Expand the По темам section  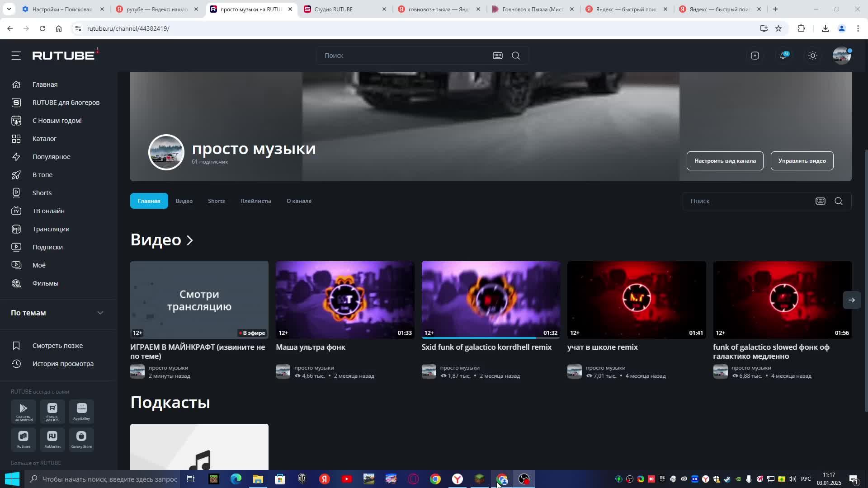(58, 313)
